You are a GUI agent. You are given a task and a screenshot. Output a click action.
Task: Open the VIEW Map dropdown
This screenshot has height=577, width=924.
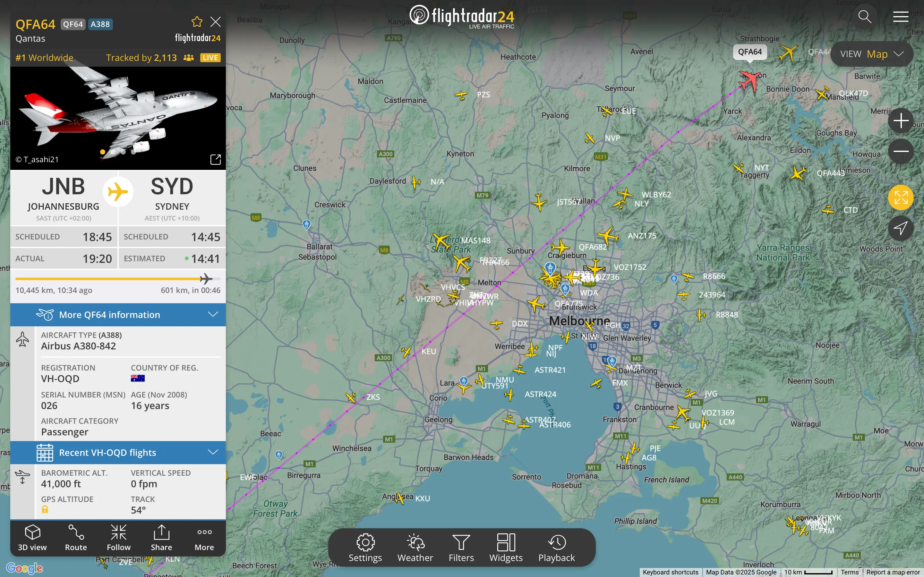871,54
